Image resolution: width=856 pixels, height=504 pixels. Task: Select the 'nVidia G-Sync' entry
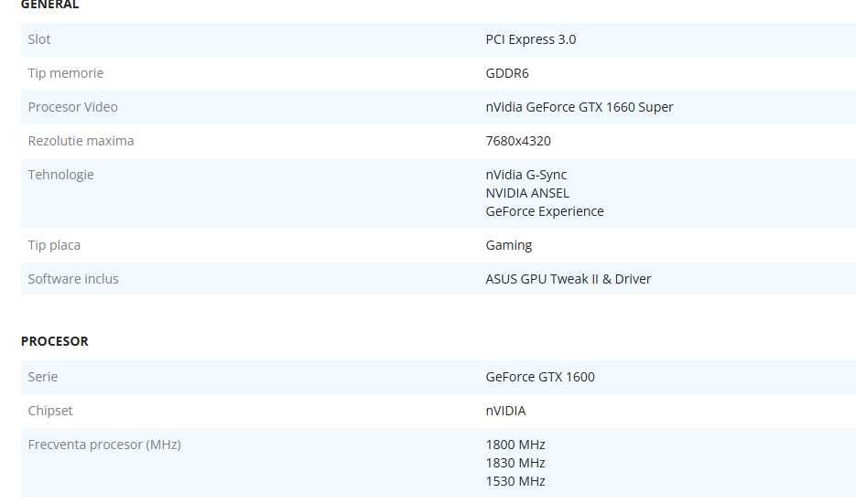click(x=526, y=175)
